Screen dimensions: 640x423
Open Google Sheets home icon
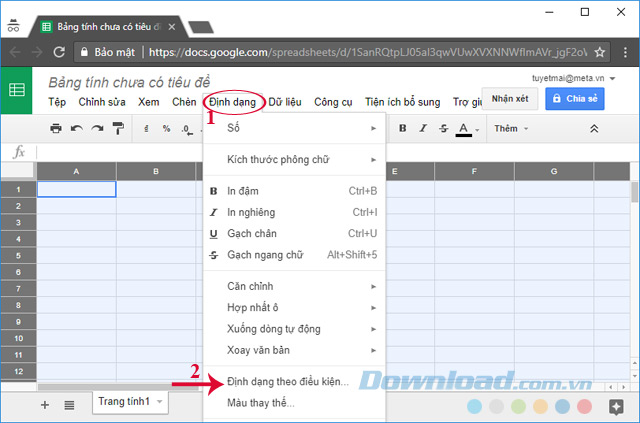pyautogui.click(x=17, y=90)
